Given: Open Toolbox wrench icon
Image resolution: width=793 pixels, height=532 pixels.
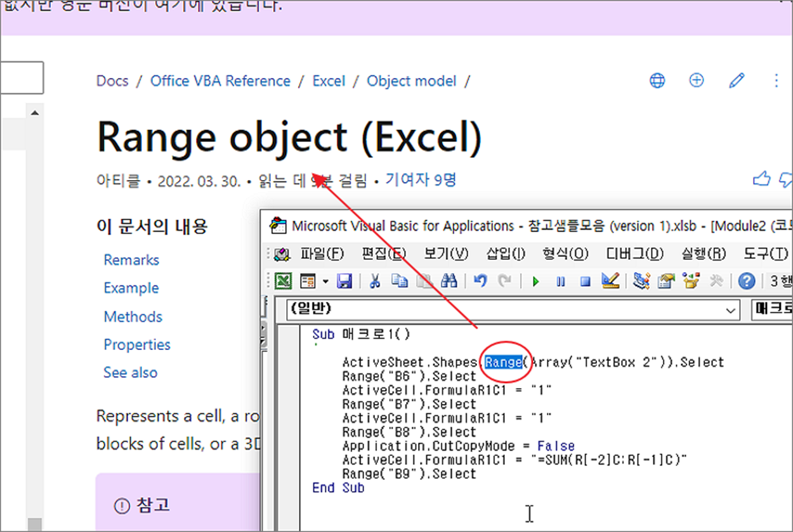Looking at the screenshot, I should (716, 281).
